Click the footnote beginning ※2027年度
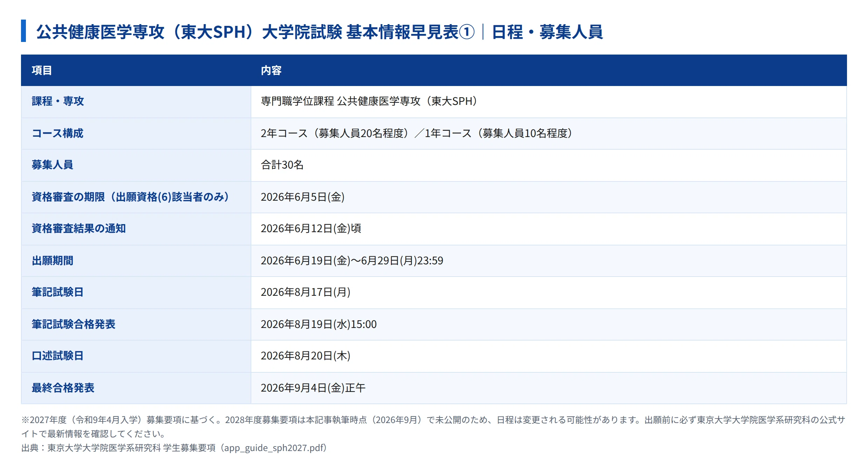 point(433,427)
